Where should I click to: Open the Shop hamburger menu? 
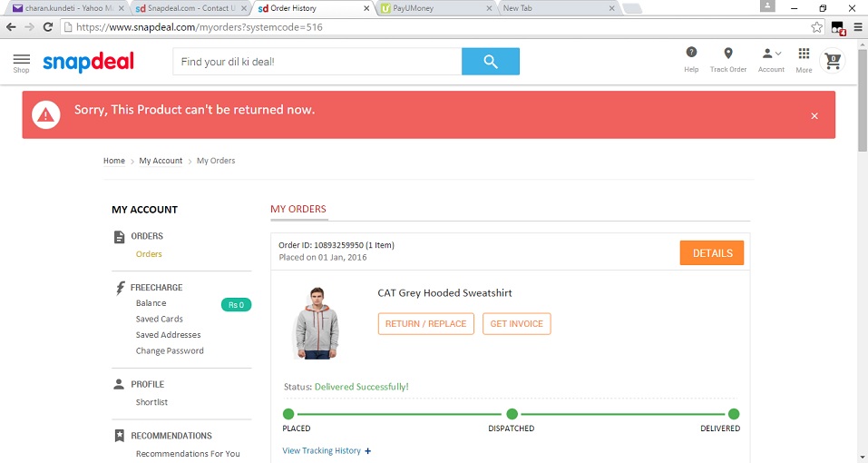(21, 61)
